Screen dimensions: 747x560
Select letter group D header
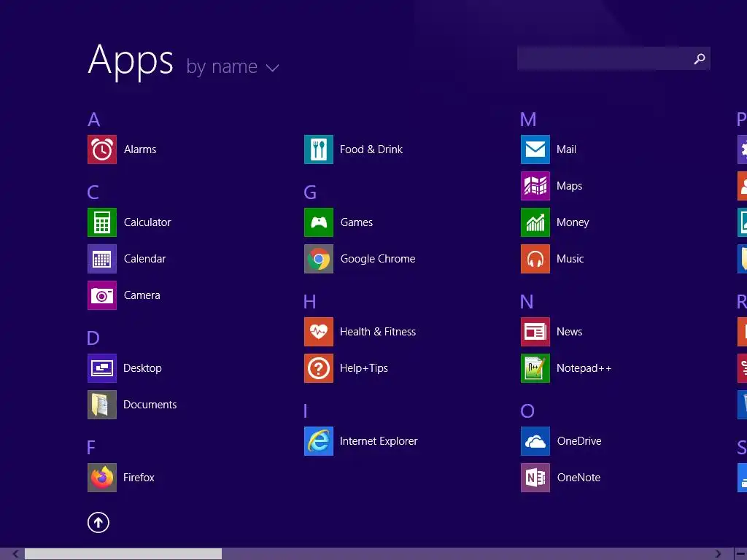coord(93,338)
